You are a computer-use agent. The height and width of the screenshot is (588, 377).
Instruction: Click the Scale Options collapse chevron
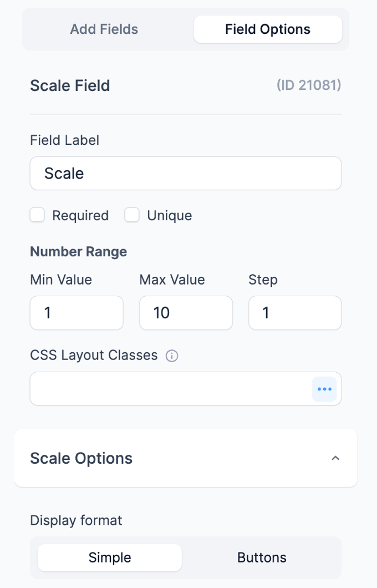pos(335,458)
